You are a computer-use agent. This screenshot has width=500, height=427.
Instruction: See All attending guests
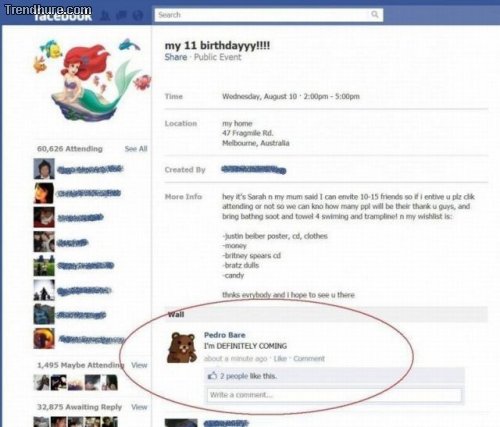point(136,149)
